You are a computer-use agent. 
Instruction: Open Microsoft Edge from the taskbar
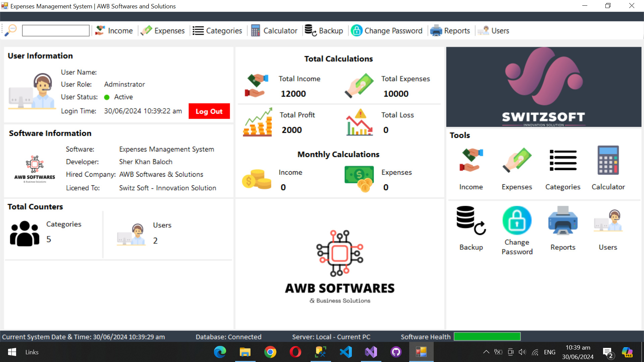point(220,352)
